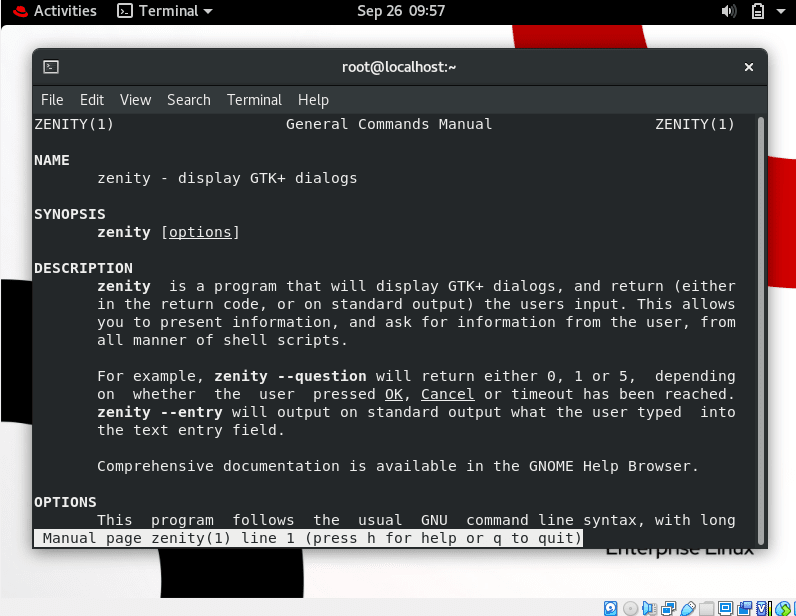Image resolution: width=796 pixels, height=616 pixels.
Task: Click the 'zenity - display GTK+ dialogs' line
Action: click(x=227, y=178)
